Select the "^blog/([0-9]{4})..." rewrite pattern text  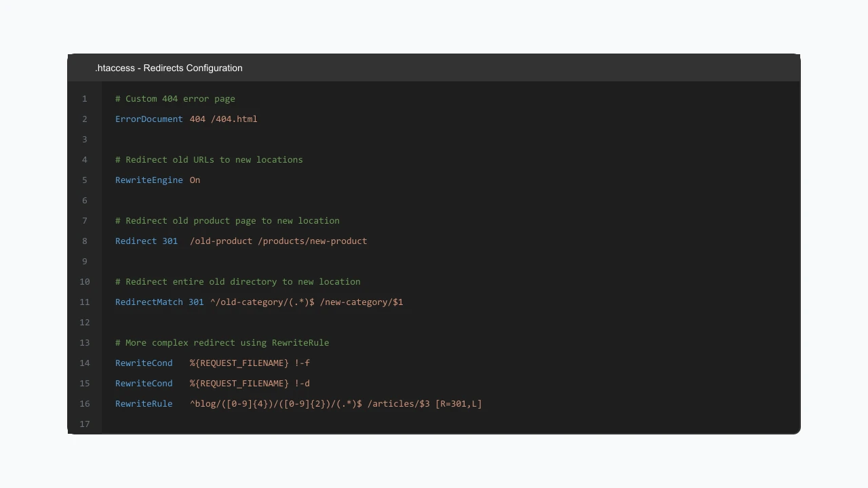336,403
